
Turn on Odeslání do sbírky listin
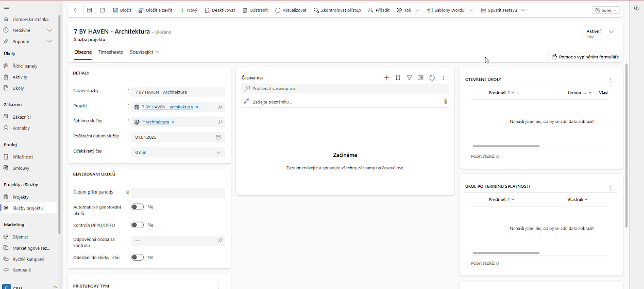pyautogui.click(x=137, y=257)
